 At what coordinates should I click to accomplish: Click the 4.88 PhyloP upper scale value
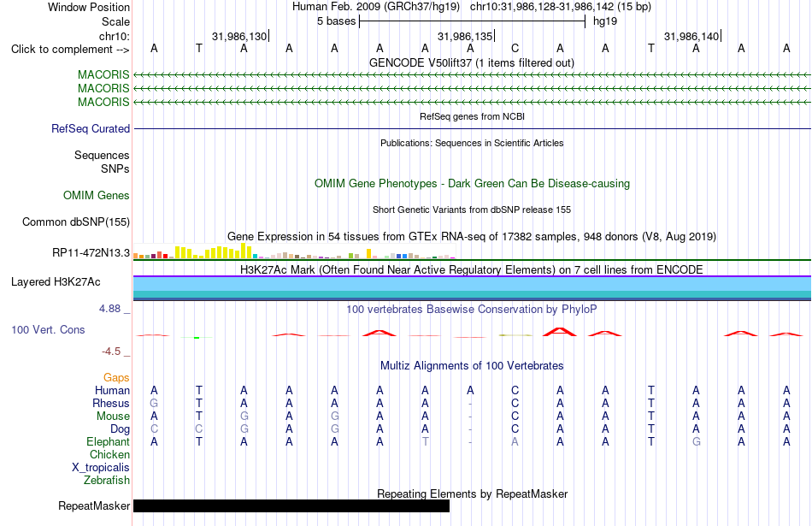point(109,309)
